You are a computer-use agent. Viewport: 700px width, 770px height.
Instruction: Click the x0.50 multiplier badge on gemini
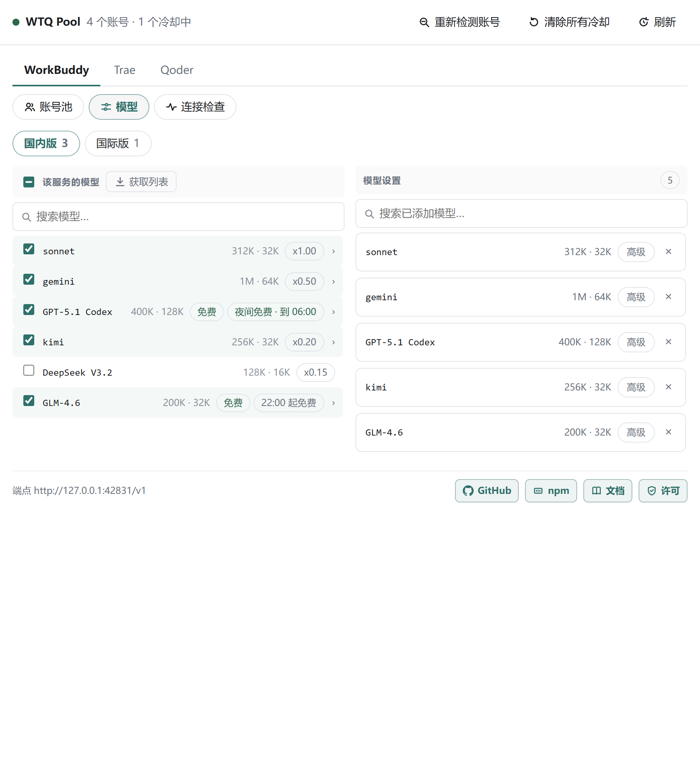point(304,282)
